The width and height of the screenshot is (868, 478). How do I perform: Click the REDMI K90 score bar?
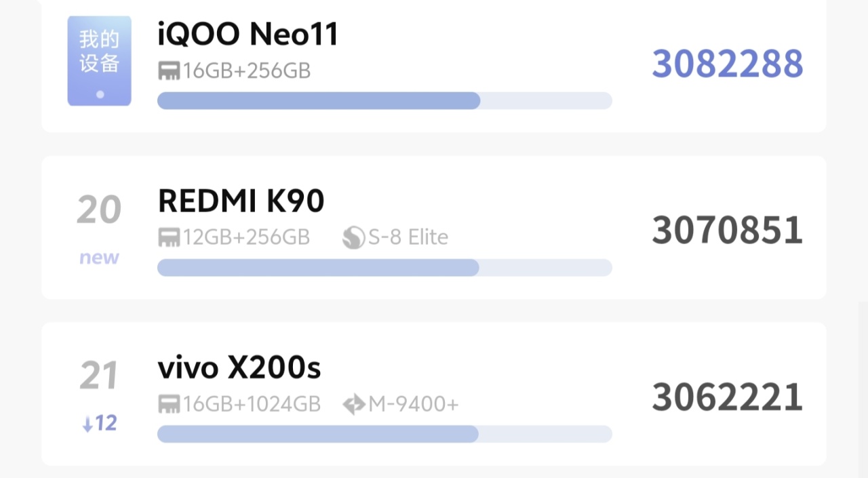pyautogui.click(x=384, y=268)
